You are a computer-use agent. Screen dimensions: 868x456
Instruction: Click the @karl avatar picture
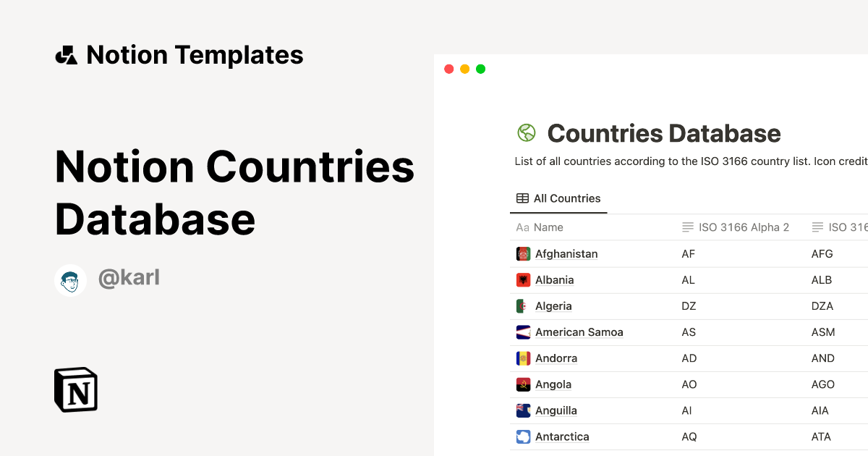pyautogui.click(x=70, y=280)
